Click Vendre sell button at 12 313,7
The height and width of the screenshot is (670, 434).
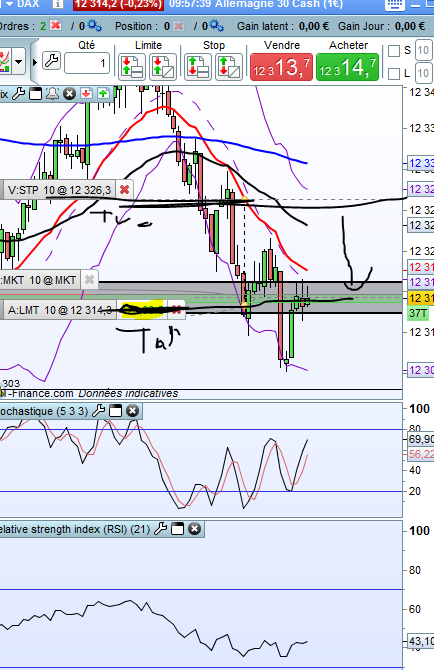point(281,67)
